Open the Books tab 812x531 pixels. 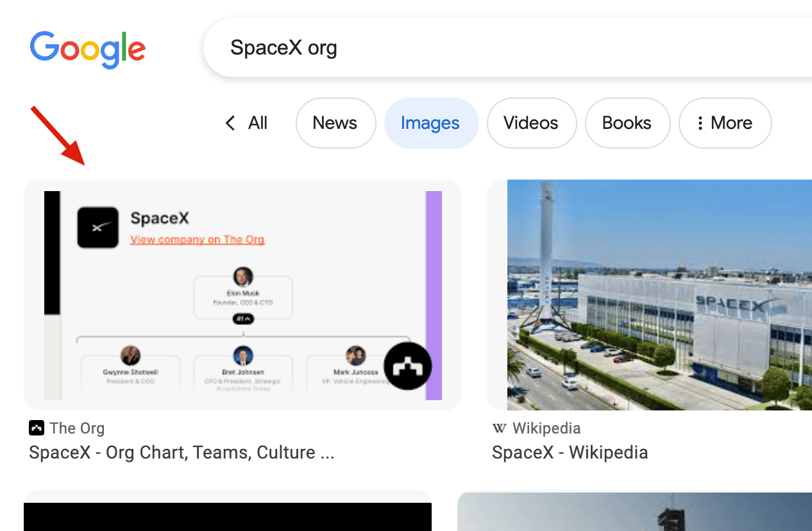[x=627, y=123]
